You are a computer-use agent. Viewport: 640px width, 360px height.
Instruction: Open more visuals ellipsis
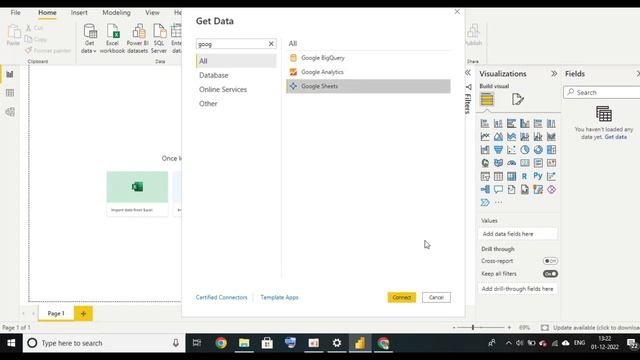point(498,202)
